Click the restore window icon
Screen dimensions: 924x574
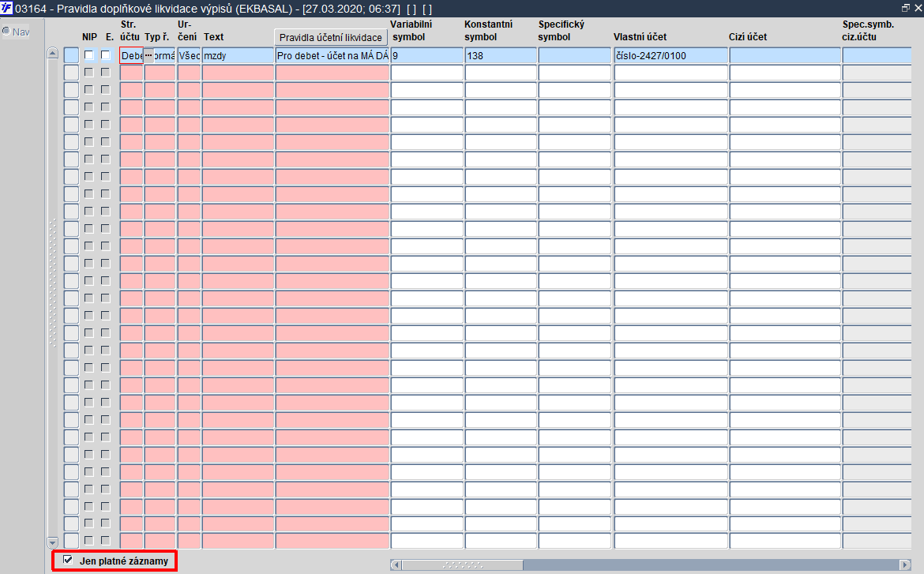click(x=905, y=8)
